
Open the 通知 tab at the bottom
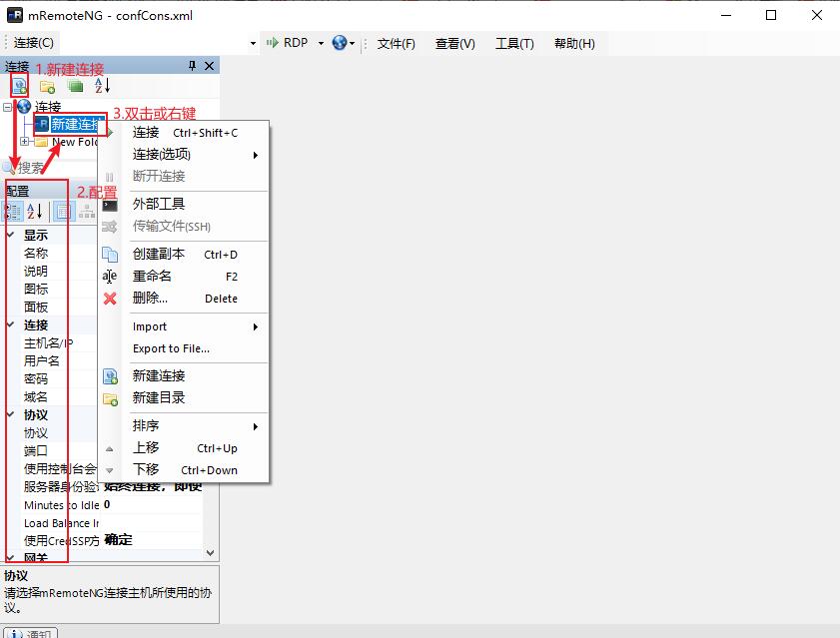click(x=31, y=633)
